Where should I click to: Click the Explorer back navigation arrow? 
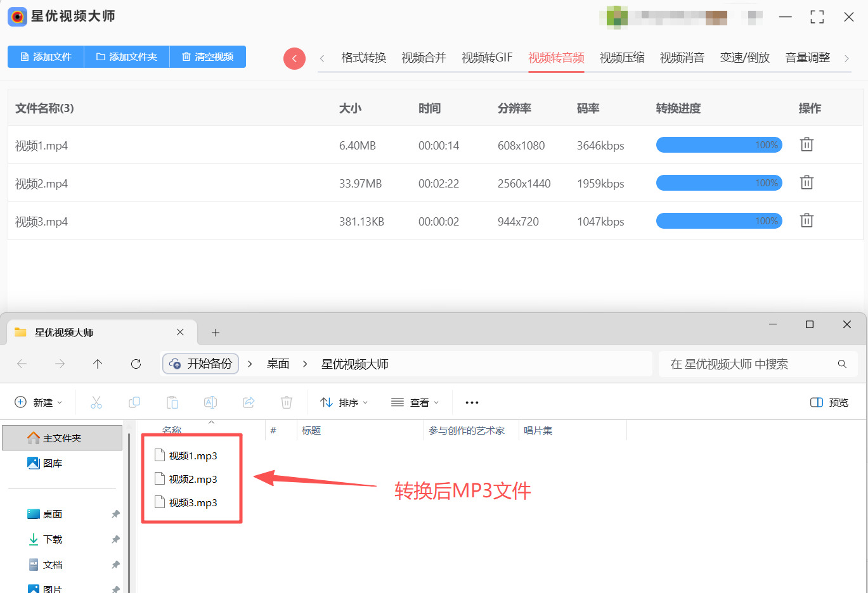click(22, 364)
